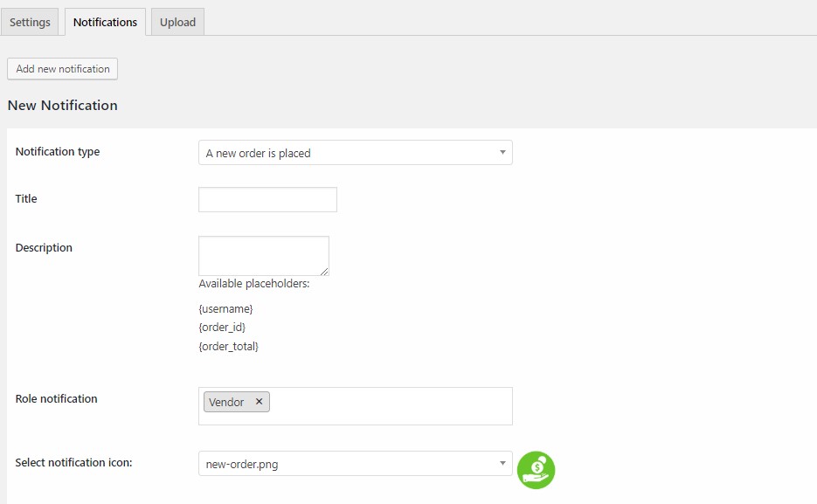Click the Select notification icon label
Screen dimensions: 817x504
tap(73, 462)
